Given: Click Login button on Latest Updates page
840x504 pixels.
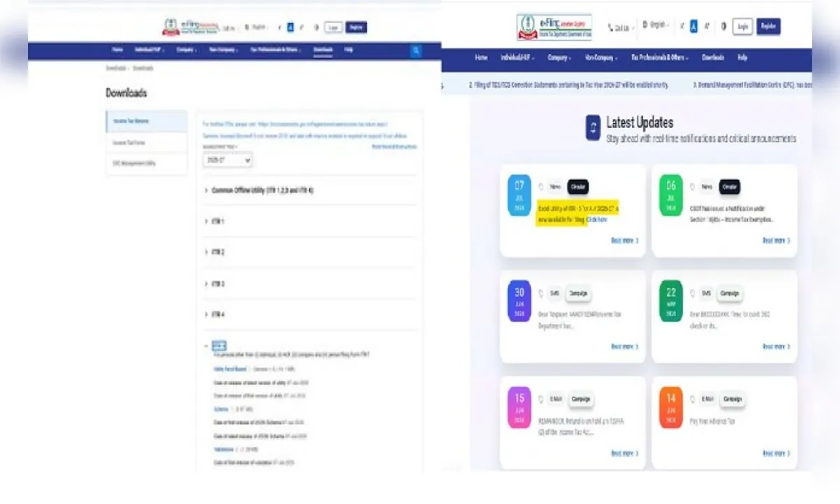Looking at the screenshot, I should pyautogui.click(x=743, y=27).
